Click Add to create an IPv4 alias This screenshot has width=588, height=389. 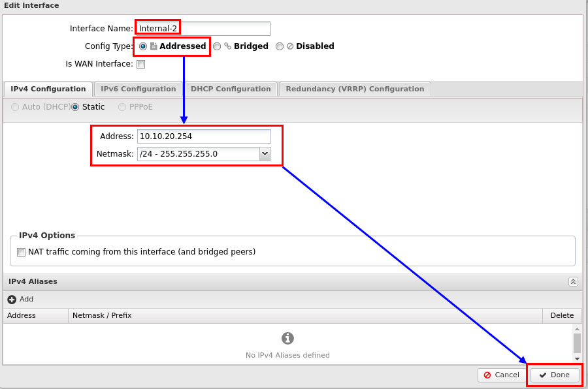21,300
